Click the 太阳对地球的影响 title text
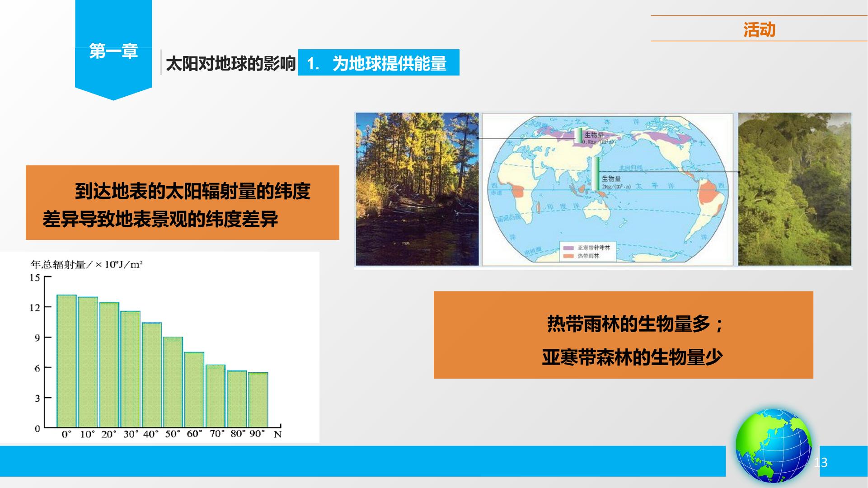 (230, 64)
